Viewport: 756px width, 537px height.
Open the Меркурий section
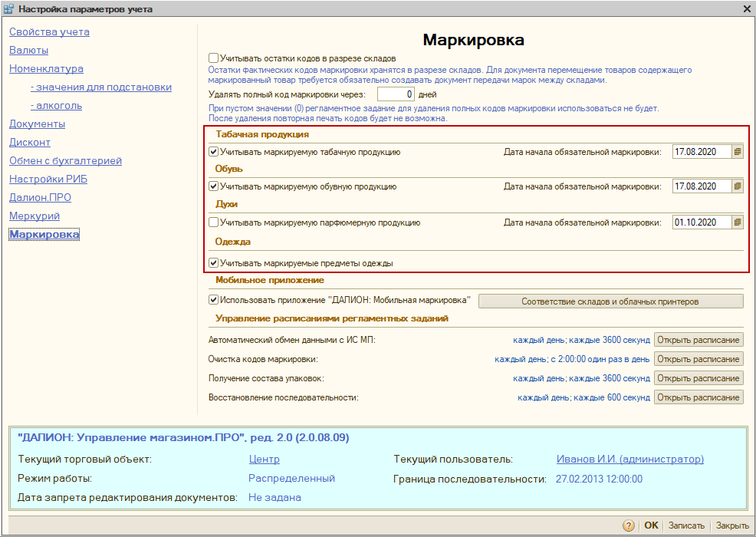pos(35,216)
